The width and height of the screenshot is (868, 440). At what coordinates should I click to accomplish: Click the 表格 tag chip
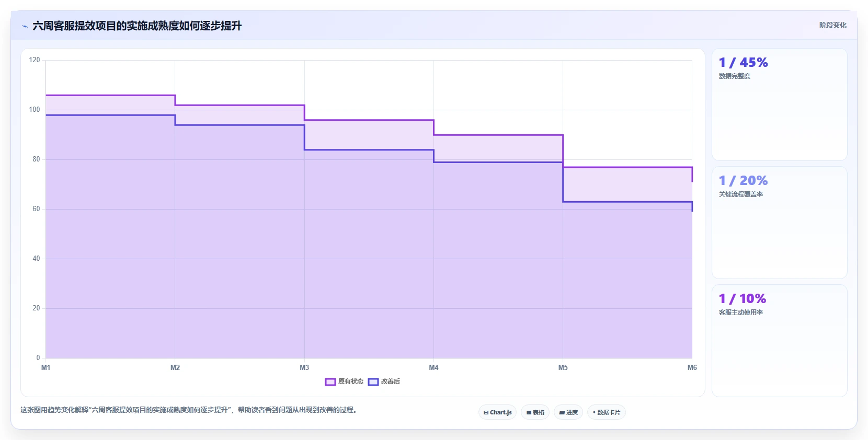[x=535, y=412]
